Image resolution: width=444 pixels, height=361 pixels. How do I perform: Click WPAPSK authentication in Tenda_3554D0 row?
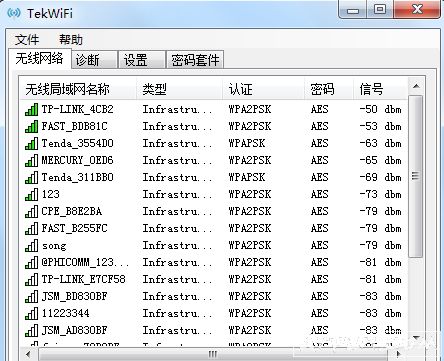(x=247, y=143)
